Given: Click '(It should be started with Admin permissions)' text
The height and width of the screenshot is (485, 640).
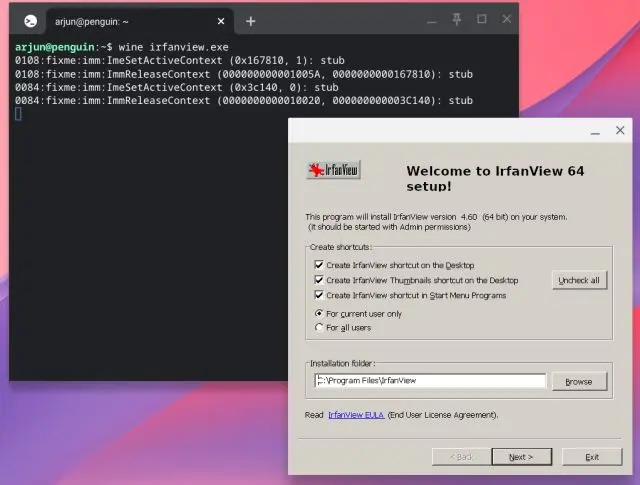Looking at the screenshot, I should pos(389,227).
